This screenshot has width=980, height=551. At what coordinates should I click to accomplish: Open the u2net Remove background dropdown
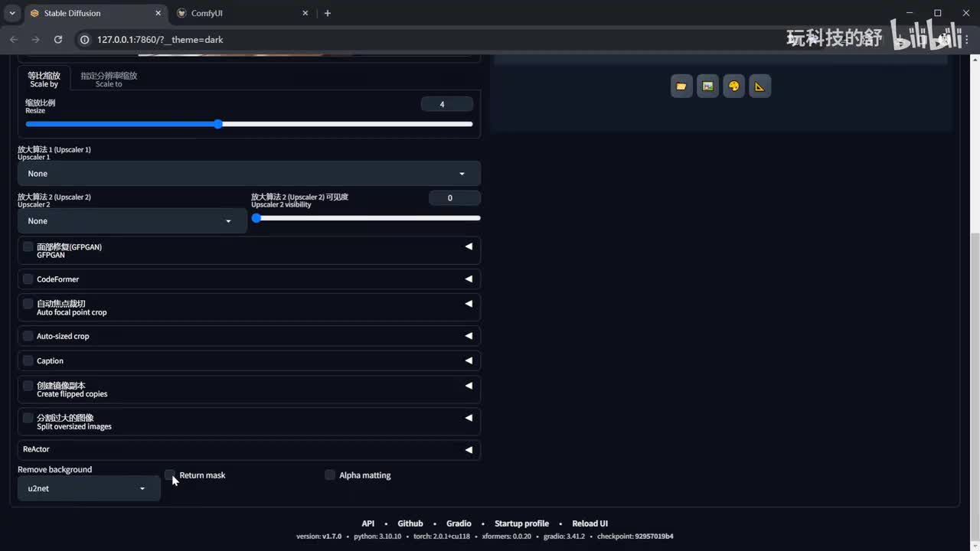click(x=88, y=488)
